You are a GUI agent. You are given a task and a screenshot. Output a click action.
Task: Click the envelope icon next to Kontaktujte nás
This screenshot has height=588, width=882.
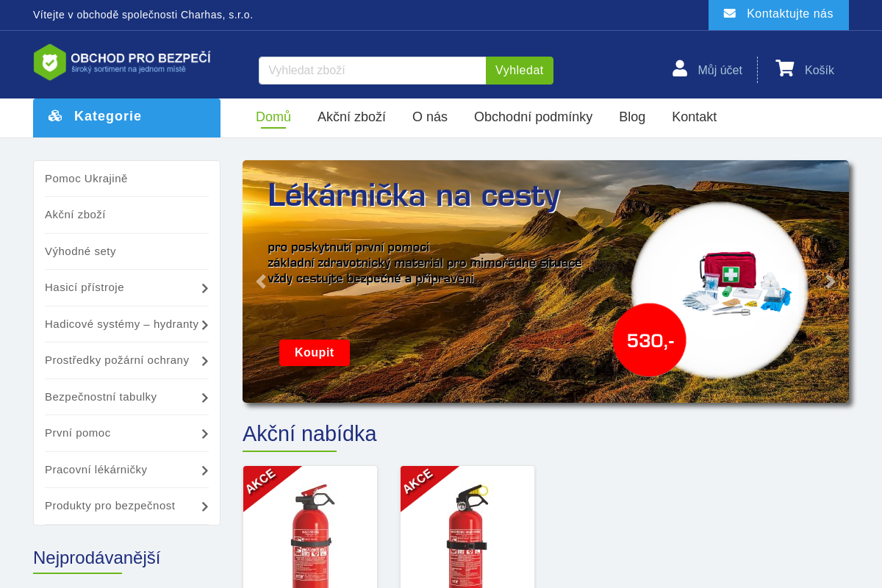point(730,12)
